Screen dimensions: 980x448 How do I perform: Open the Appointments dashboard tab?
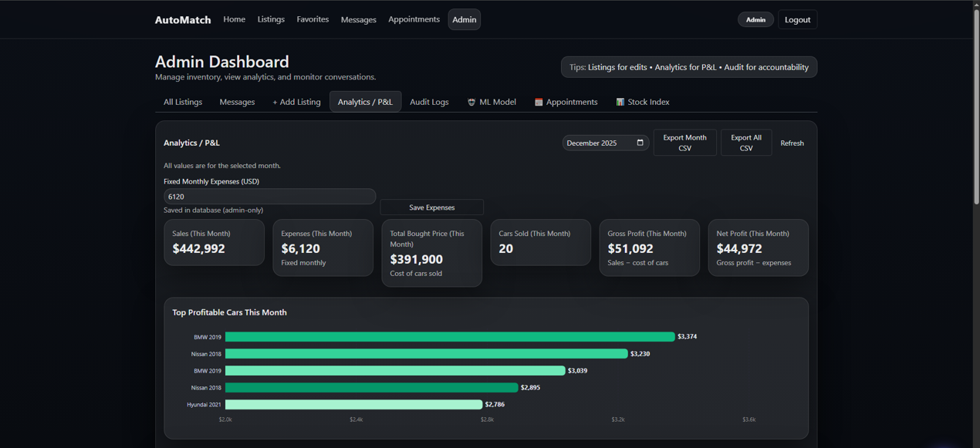point(566,102)
